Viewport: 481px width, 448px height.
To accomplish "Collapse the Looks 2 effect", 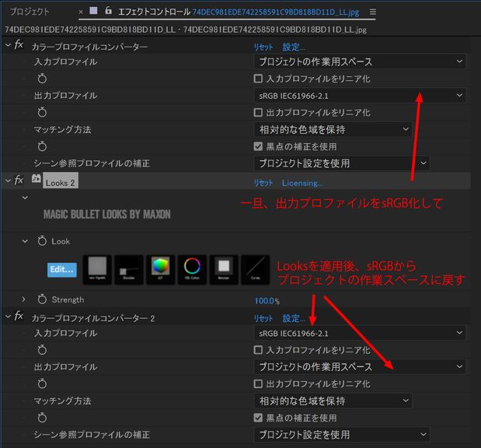I will [x=8, y=181].
